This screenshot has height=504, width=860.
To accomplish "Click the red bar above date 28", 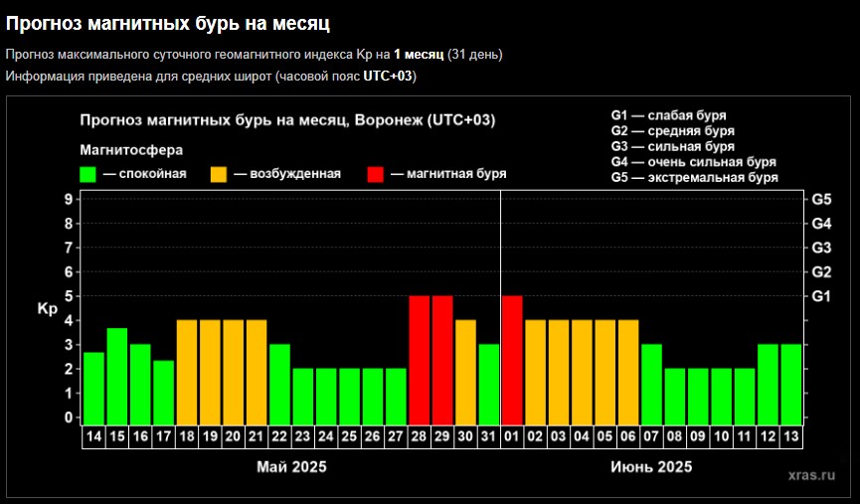I will point(420,359).
